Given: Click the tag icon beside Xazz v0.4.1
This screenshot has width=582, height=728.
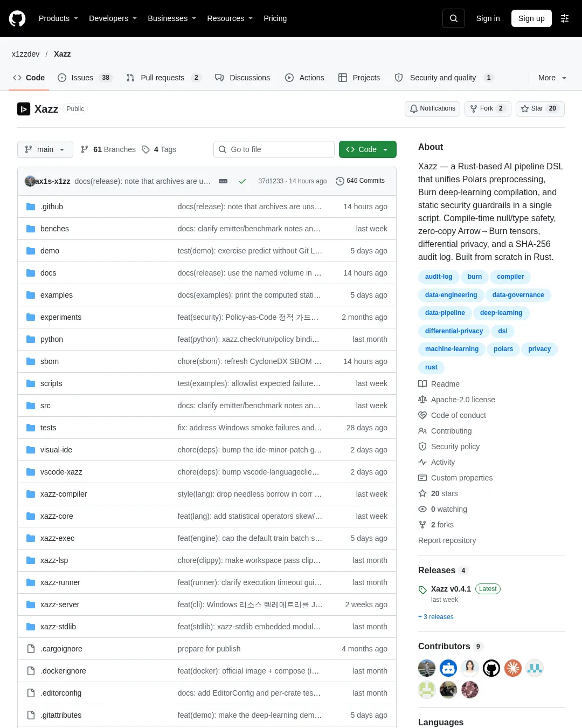Looking at the screenshot, I should [422, 590].
